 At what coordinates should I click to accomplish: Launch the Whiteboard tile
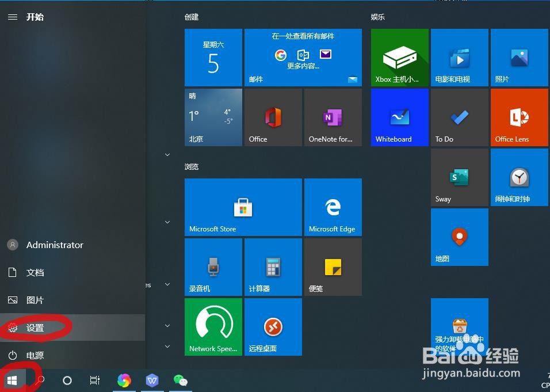[x=399, y=117]
